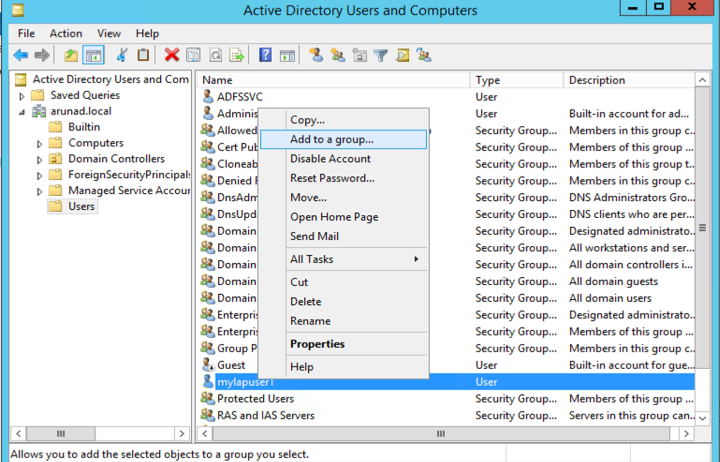Click right arrow of list horizontal scrollbar
This screenshot has height=462, width=720.
click(x=686, y=433)
